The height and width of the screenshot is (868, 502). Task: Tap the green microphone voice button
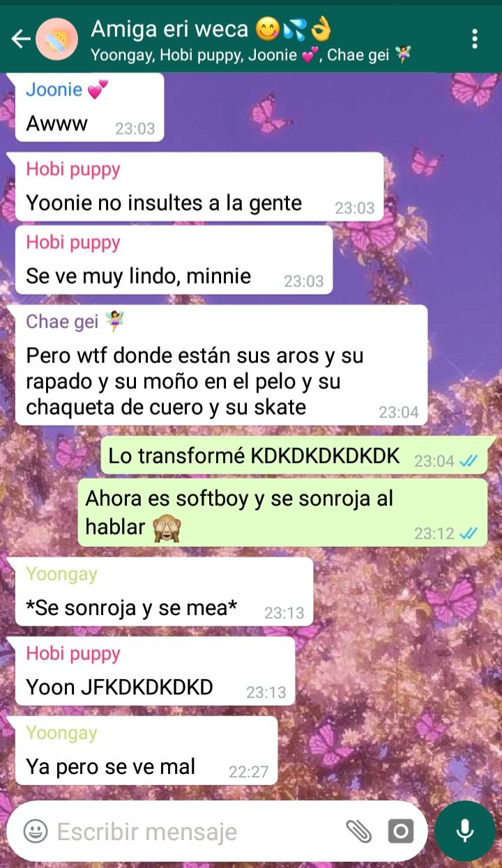464,831
